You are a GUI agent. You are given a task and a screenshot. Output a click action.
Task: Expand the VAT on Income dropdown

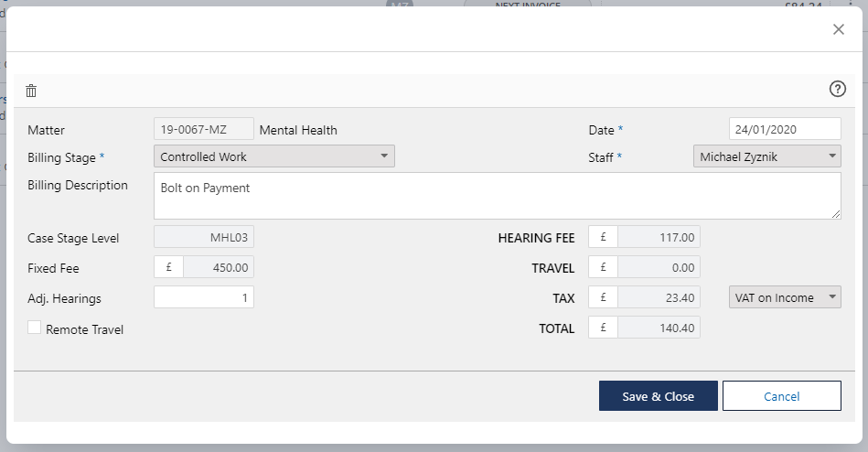tap(785, 297)
